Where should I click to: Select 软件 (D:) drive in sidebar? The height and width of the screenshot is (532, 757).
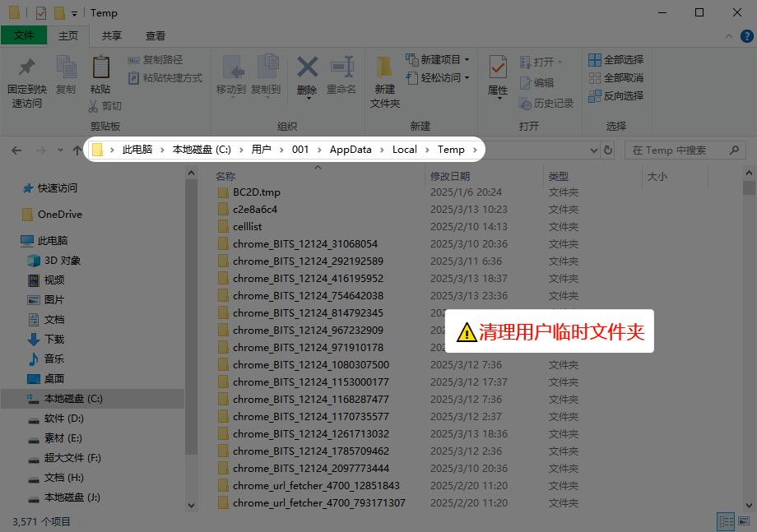tap(63, 419)
